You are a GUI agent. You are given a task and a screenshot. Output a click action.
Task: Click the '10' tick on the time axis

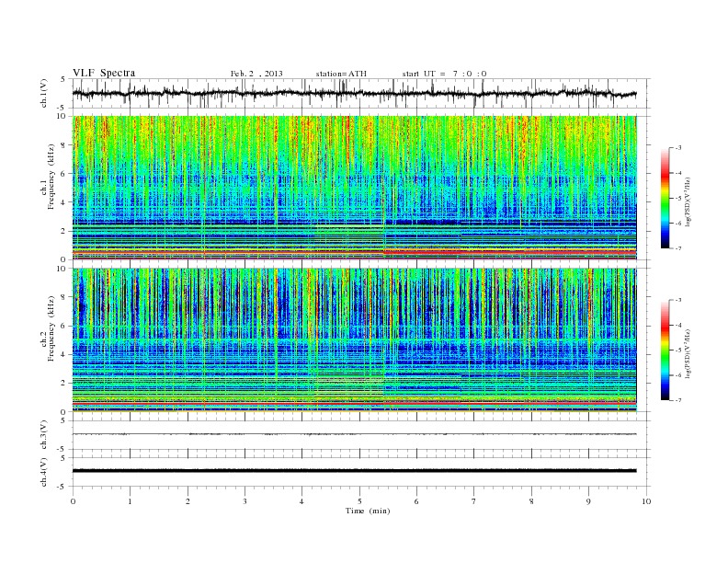[646, 501]
